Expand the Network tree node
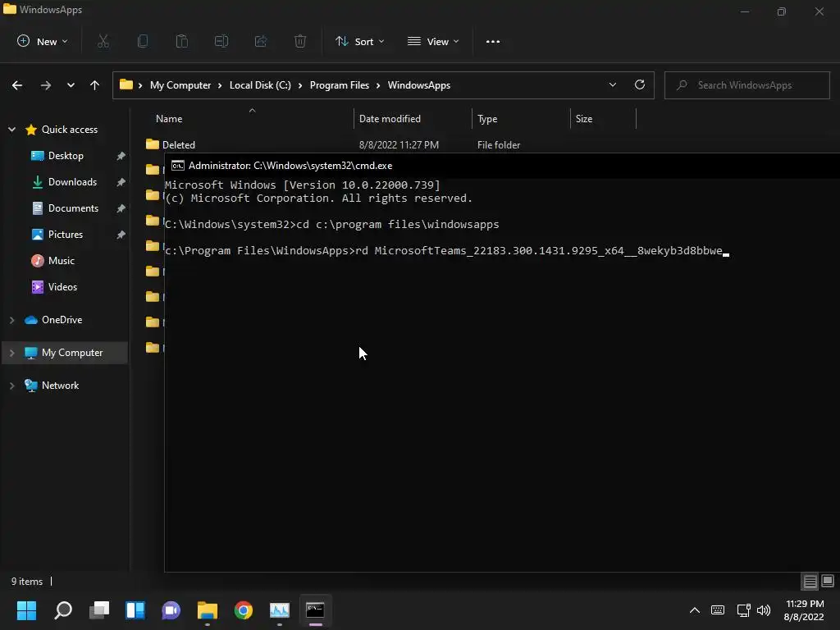The image size is (840, 630). pyautogui.click(x=11, y=386)
